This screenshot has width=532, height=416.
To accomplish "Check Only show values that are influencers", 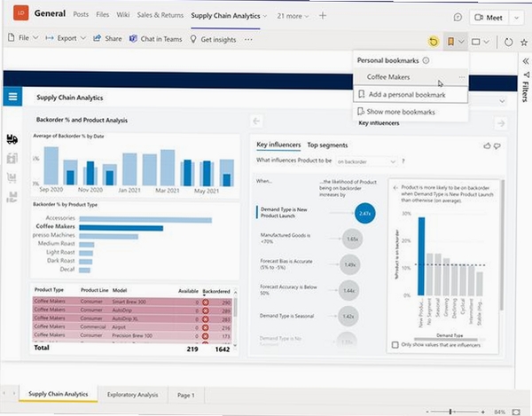I will point(395,345).
